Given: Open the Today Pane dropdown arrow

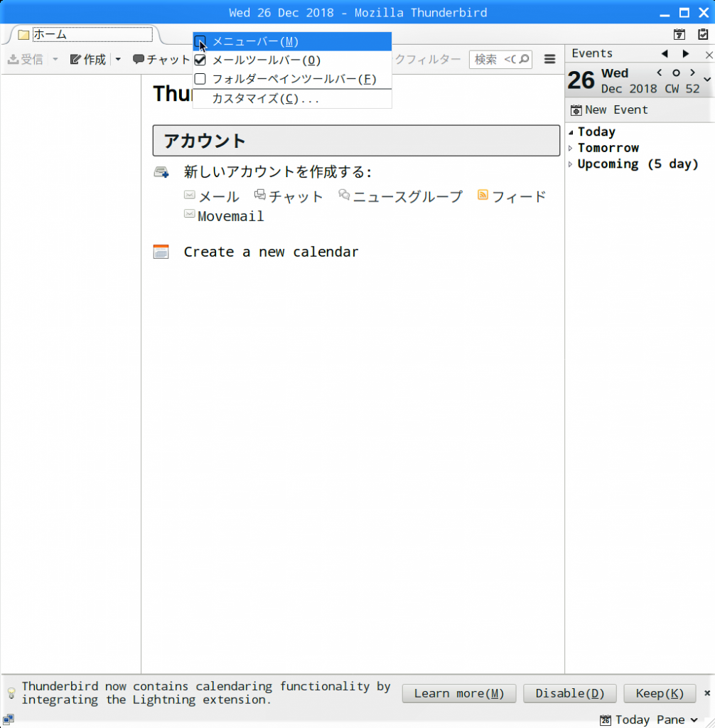Looking at the screenshot, I should [x=694, y=719].
